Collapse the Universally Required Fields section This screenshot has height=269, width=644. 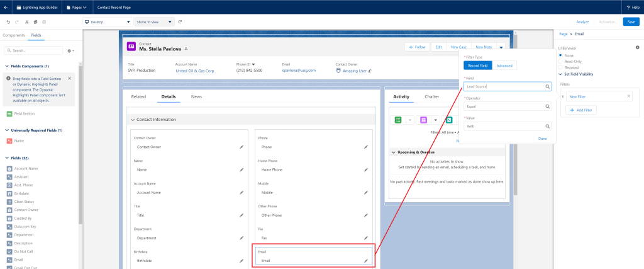point(7,130)
